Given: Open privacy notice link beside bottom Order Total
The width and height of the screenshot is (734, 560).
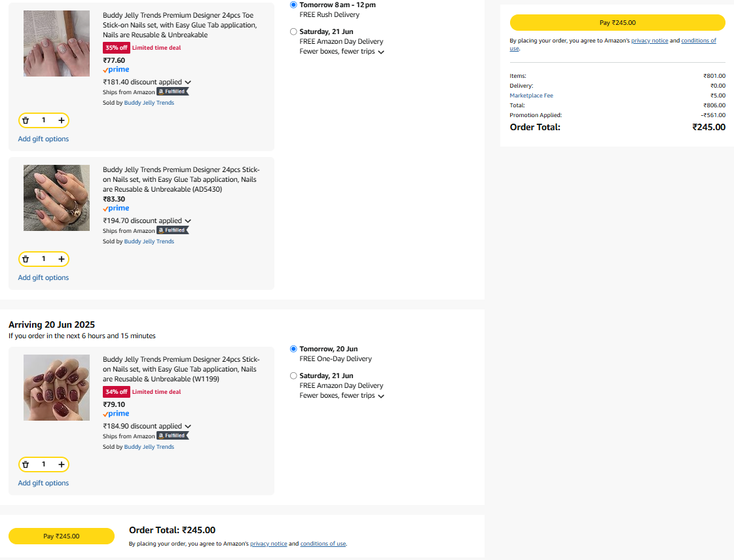Looking at the screenshot, I should click(268, 544).
